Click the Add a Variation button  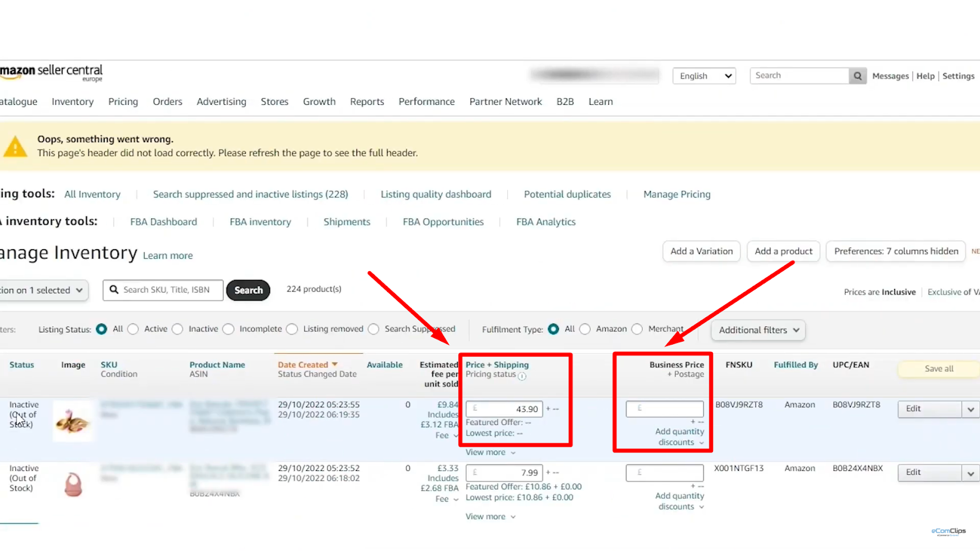pyautogui.click(x=702, y=252)
